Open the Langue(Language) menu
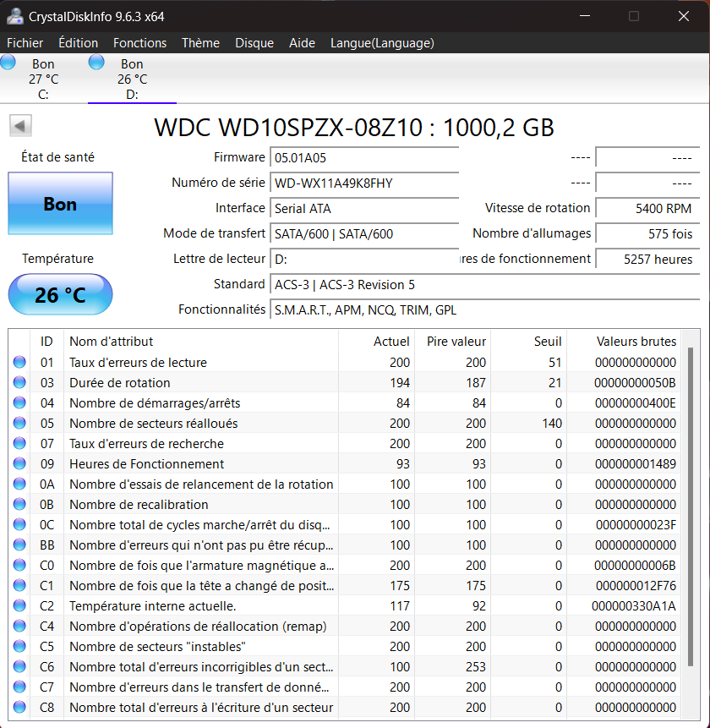 pyautogui.click(x=382, y=43)
